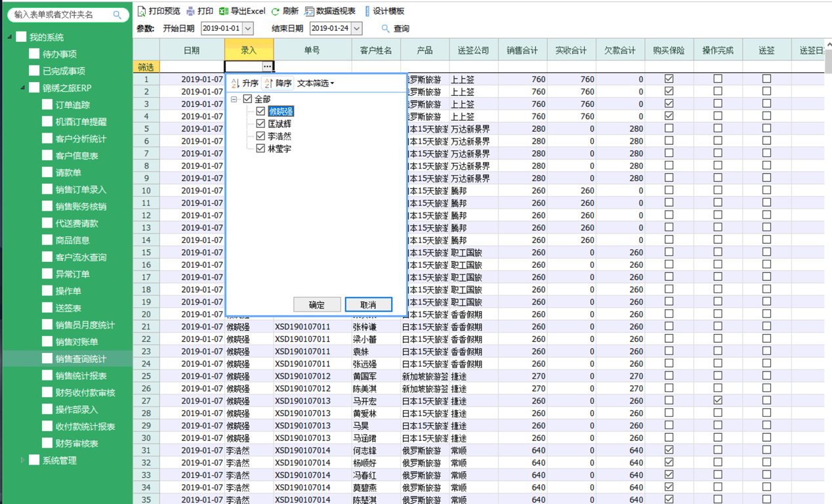The width and height of the screenshot is (832, 504).
Task: Click the icon beside 商品信息
Action: pos(47,240)
